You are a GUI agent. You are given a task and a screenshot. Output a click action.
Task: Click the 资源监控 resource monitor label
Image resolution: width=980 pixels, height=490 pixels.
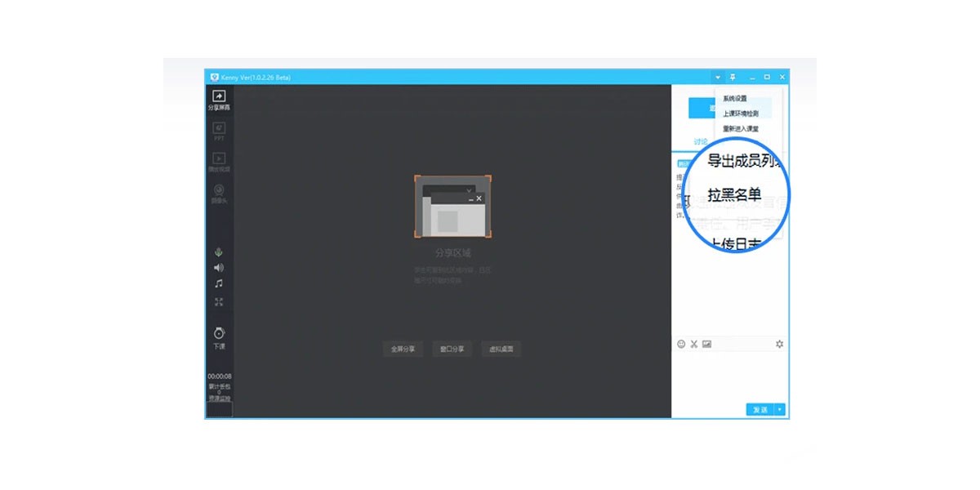click(220, 399)
